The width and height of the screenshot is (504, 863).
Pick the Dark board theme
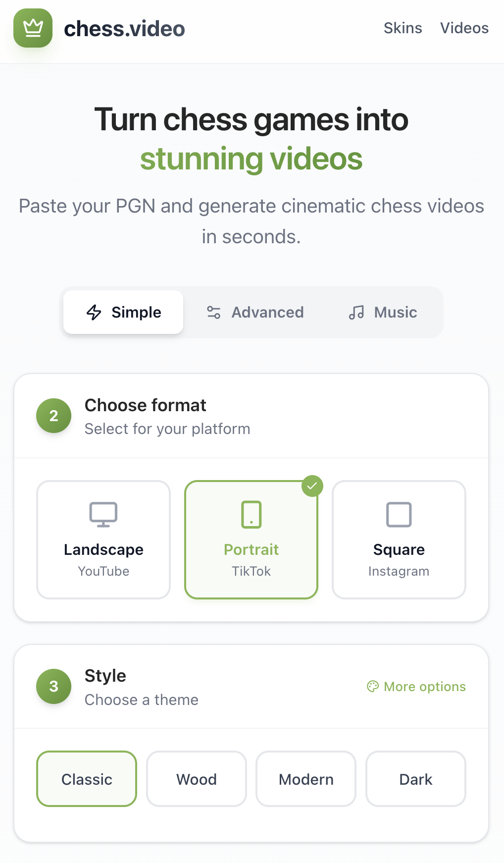click(x=415, y=779)
